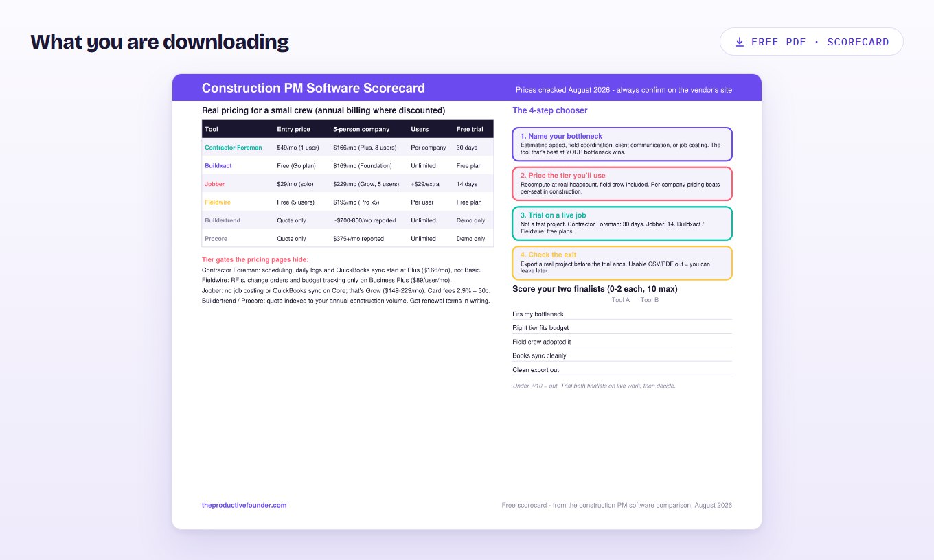Click the '$166/mo (Plus, 8 users)' cell

click(365, 148)
